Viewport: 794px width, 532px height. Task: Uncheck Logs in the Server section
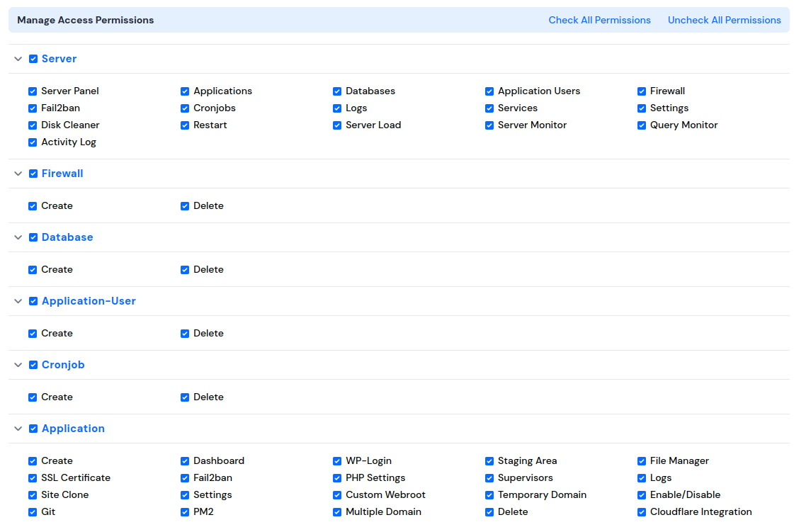(x=337, y=108)
